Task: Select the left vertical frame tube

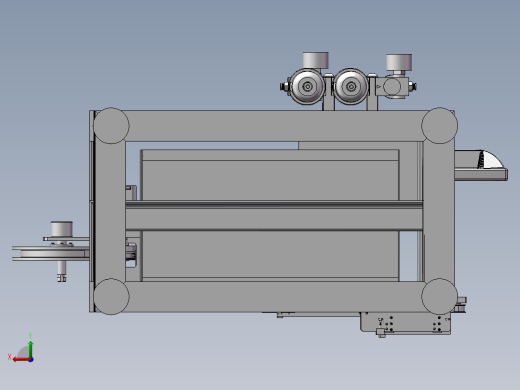Action: [110, 211]
